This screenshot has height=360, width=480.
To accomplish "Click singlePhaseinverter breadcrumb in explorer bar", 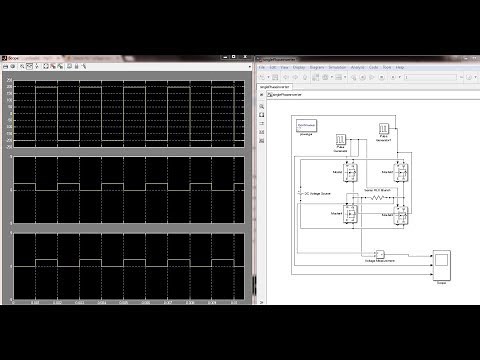I will [287, 95].
